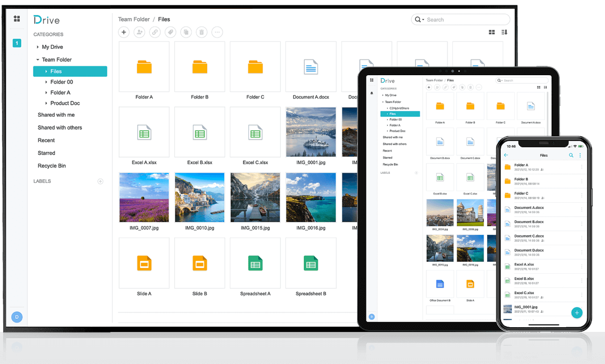Collapse the Team Folder tree
605x364 pixels.
coord(37,59)
